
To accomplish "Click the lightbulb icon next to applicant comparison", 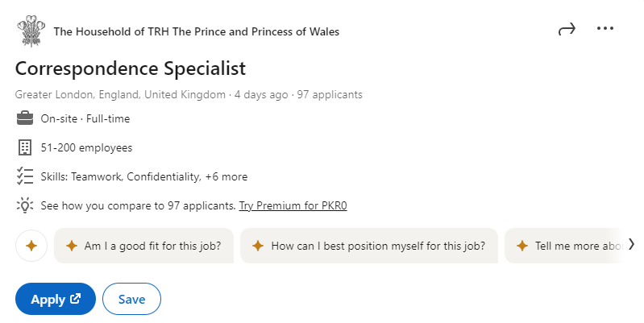I will 24,205.
